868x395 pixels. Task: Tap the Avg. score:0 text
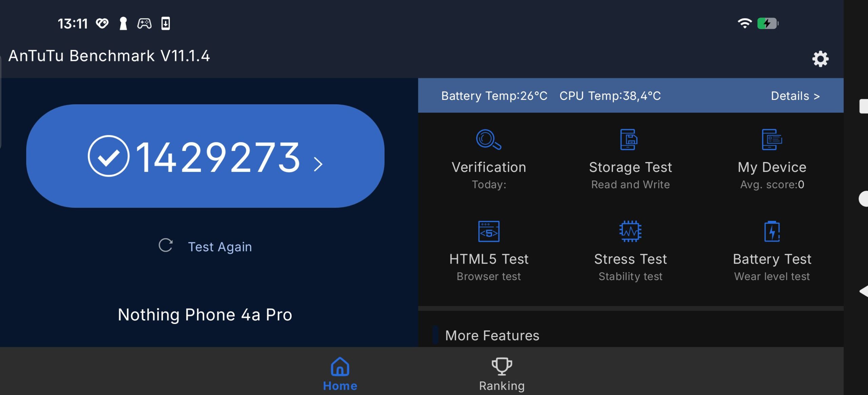[x=772, y=185]
